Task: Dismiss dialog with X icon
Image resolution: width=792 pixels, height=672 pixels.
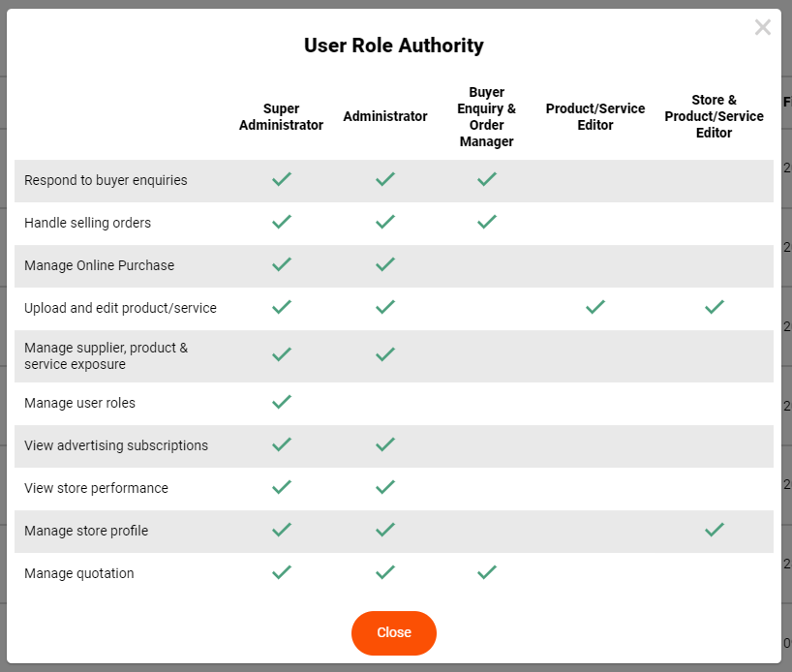Action: (x=762, y=27)
